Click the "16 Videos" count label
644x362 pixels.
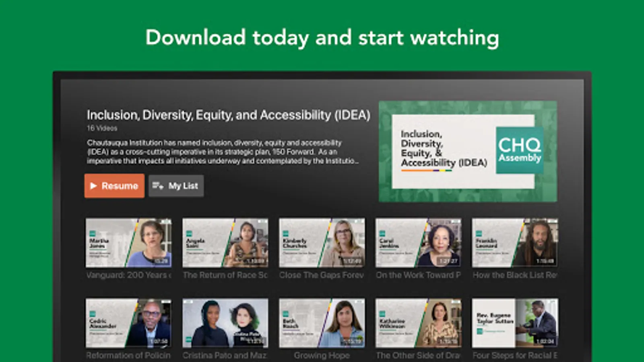[102, 128]
